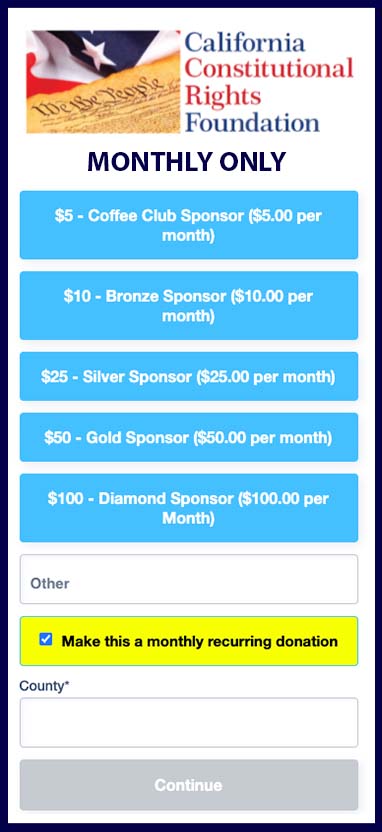Focus the County text input box
Screen dimensions: 382x832
[189, 723]
